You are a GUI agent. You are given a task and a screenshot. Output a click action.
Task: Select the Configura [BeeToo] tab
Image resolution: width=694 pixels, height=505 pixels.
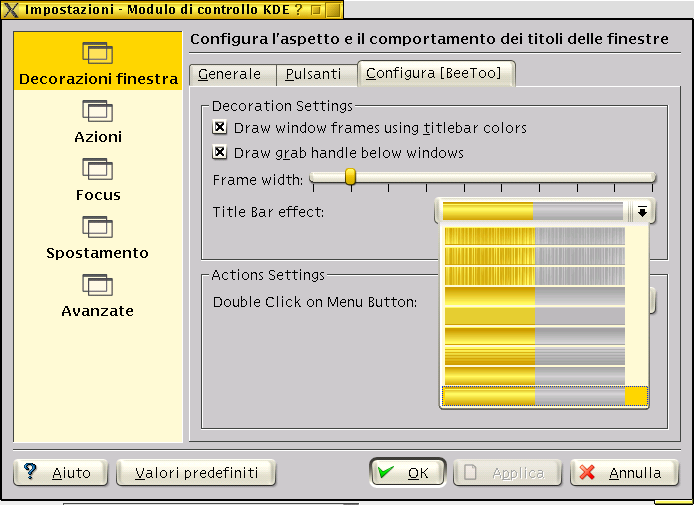click(436, 73)
